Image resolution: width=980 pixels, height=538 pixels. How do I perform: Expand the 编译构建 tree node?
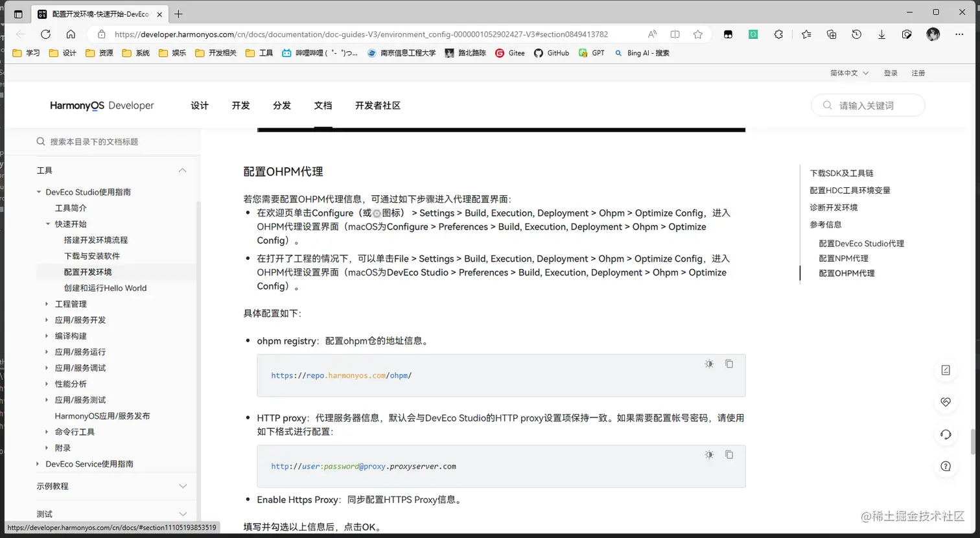click(x=47, y=336)
